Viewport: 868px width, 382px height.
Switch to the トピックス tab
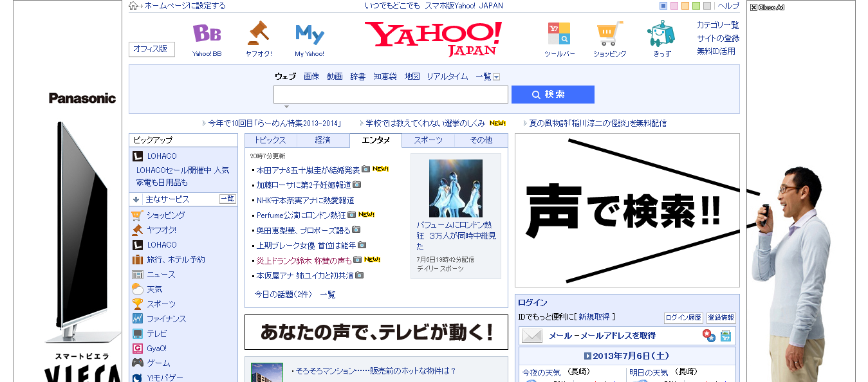click(x=270, y=140)
